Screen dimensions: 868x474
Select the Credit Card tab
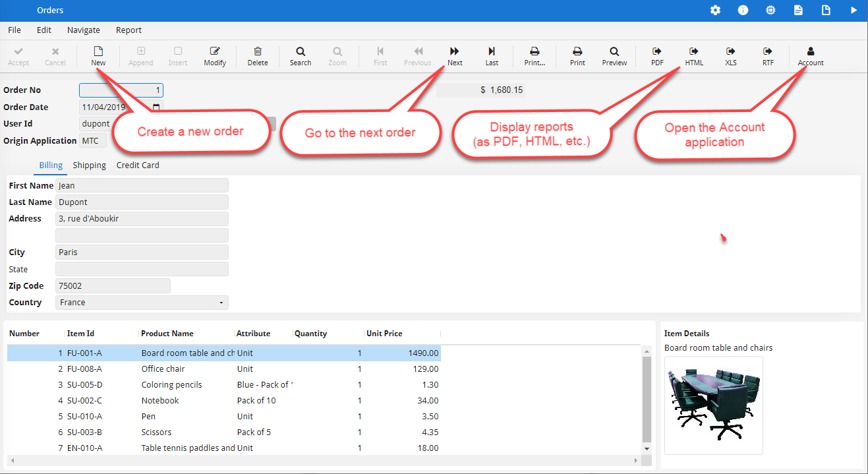tap(137, 165)
